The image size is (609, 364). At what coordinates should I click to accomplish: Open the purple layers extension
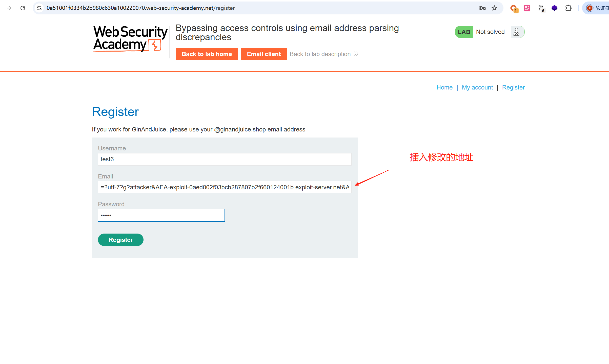click(555, 8)
